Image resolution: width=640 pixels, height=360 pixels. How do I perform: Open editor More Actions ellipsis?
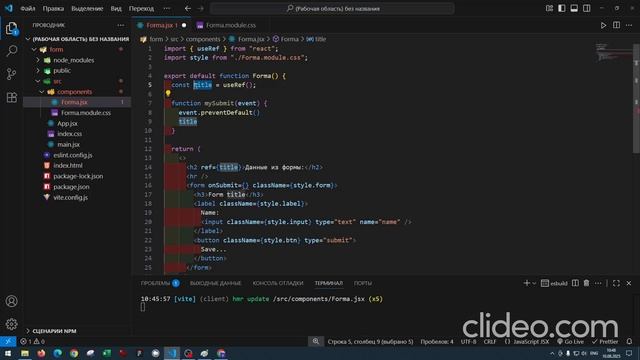click(629, 25)
